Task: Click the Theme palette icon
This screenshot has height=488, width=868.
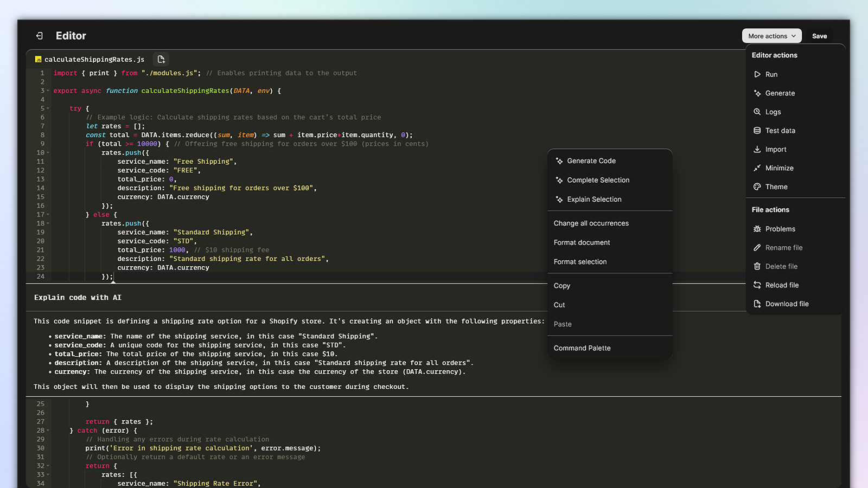Action: click(x=757, y=187)
